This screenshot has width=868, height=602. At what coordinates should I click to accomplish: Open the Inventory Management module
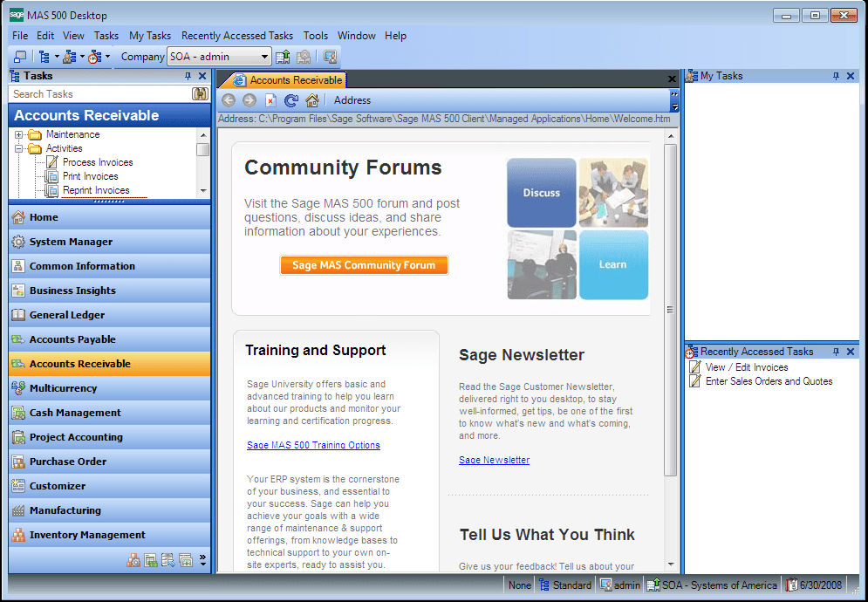[110, 535]
